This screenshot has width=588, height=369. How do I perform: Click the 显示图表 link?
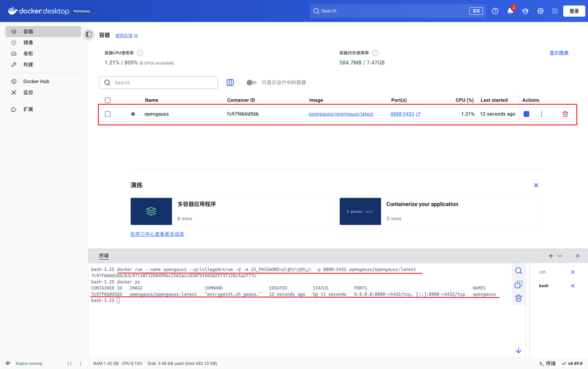559,53
